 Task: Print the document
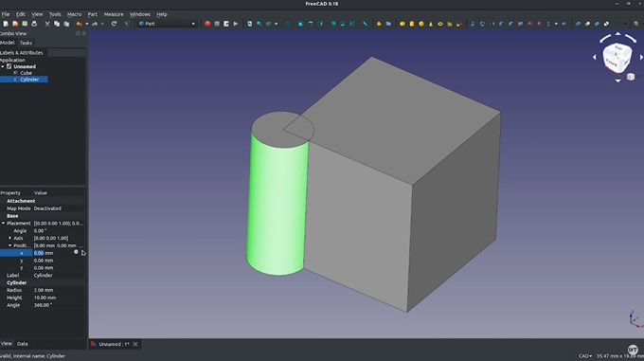pyautogui.click(x=34, y=24)
